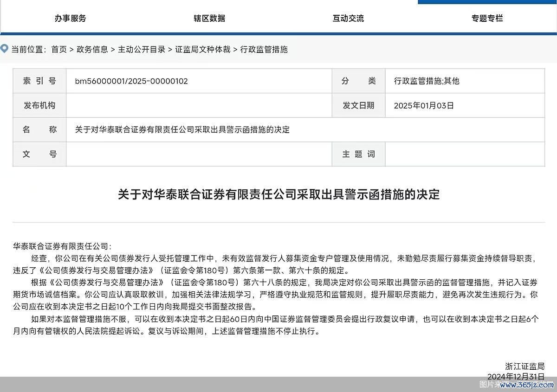Click the signature 浙江证监局
Viewport: 557px width, 392px height.
coord(525,366)
